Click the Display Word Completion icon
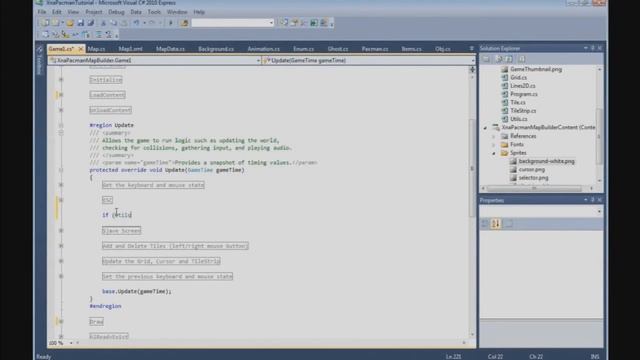 pos(76,35)
